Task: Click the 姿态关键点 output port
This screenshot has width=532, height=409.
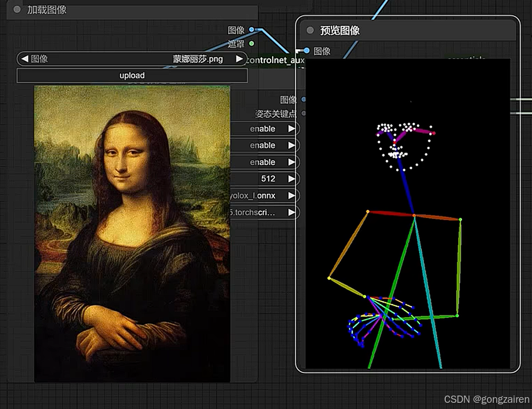Action: (304, 113)
